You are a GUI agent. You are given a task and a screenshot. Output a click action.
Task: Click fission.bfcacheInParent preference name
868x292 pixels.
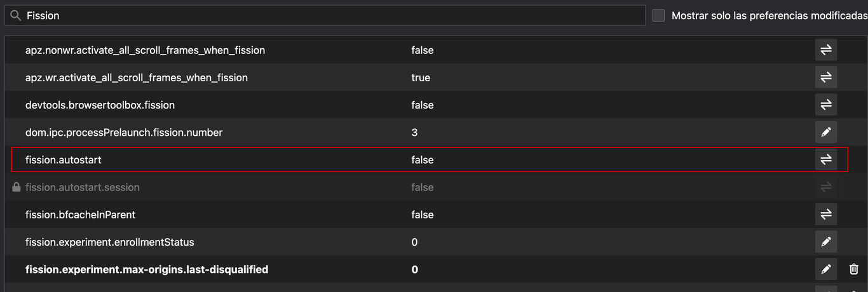click(x=80, y=215)
